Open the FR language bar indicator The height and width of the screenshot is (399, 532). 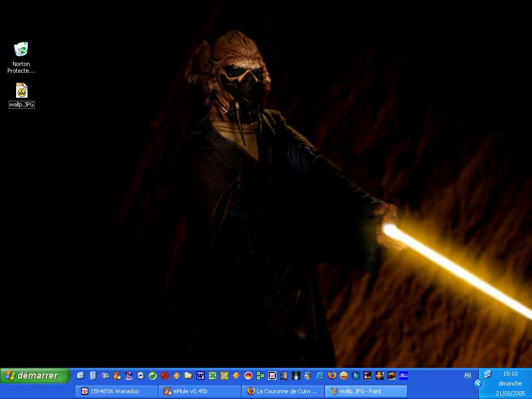point(468,376)
